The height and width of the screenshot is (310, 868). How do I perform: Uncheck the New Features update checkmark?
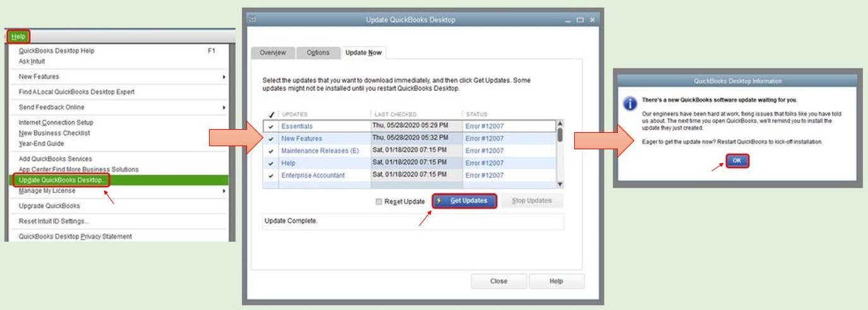coord(271,139)
